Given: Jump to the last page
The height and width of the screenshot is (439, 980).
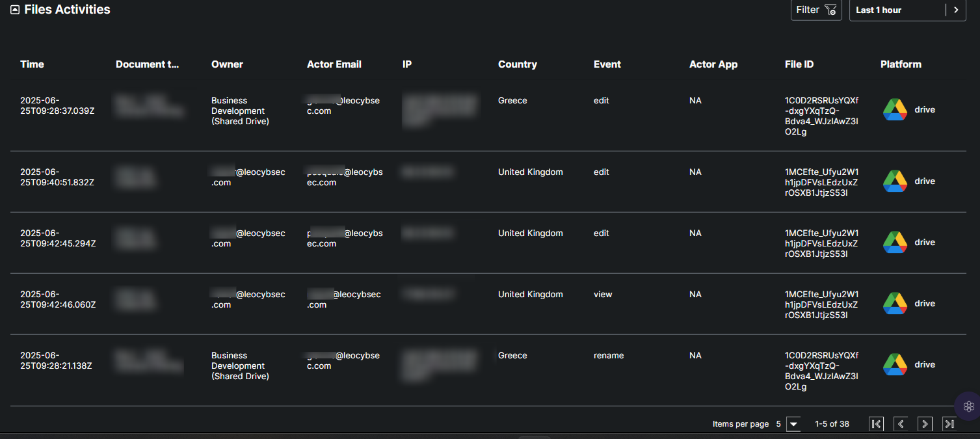Looking at the screenshot, I should coord(949,424).
